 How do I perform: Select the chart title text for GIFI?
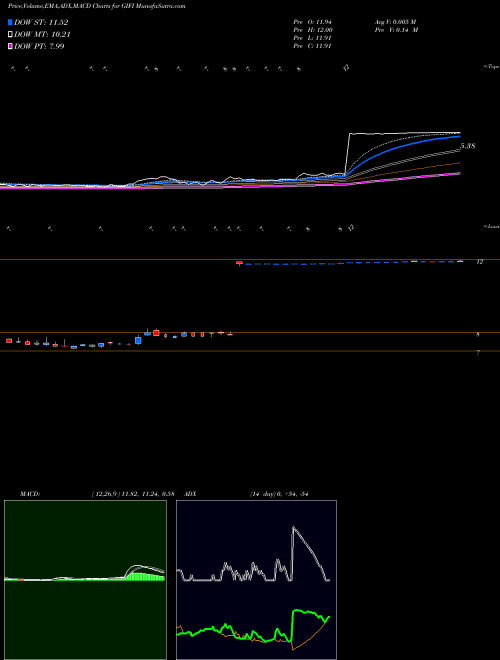coord(96,6)
